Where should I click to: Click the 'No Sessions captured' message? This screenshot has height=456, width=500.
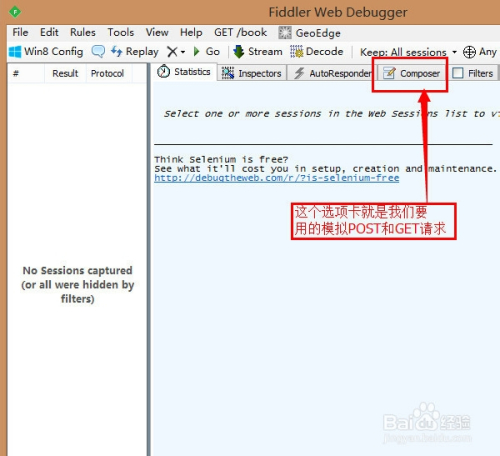point(78,284)
